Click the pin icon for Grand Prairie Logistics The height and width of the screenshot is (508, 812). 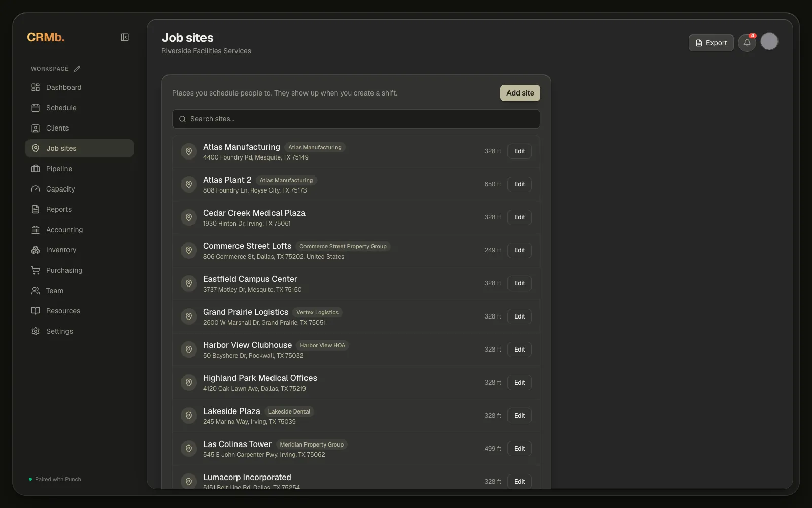pos(189,316)
